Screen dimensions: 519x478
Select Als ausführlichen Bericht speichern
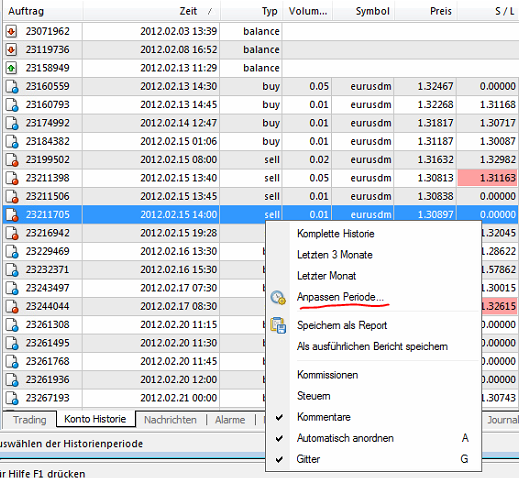tap(372, 347)
